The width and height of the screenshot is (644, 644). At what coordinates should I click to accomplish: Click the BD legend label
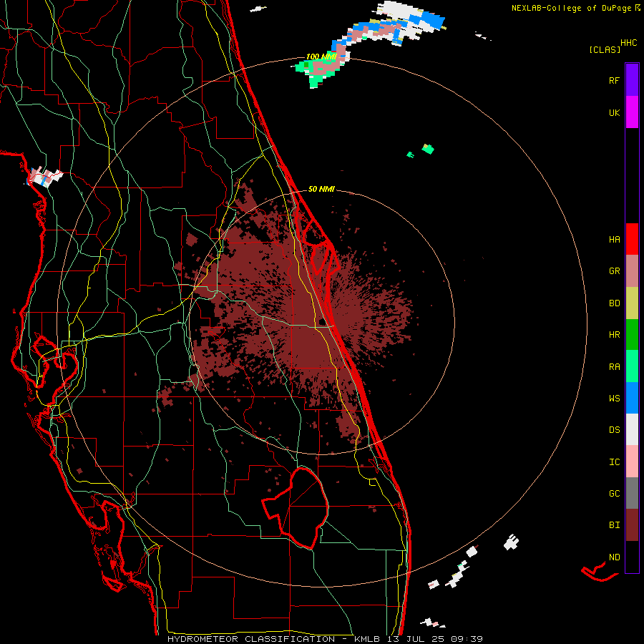[614, 303]
